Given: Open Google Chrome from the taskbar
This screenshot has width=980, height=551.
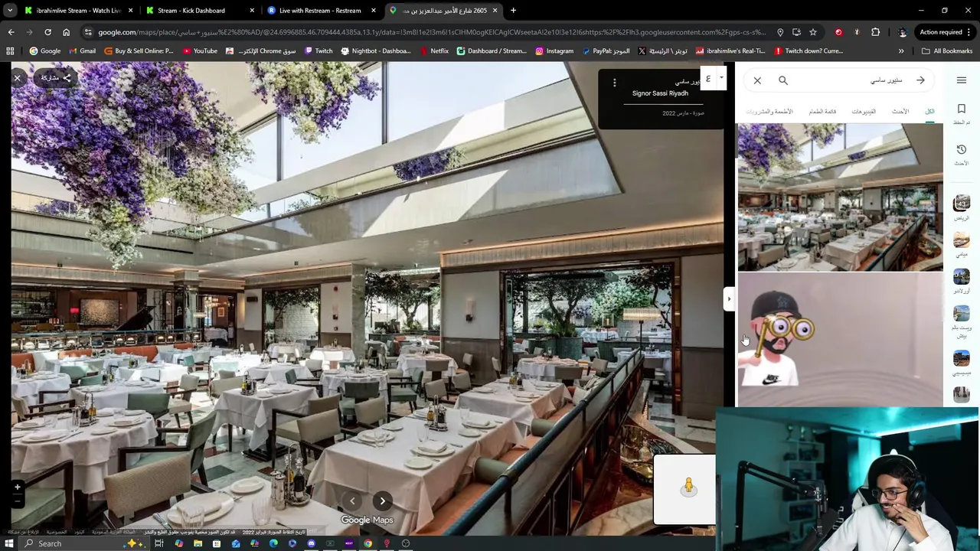Looking at the screenshot, I should [x=367, y=543].
